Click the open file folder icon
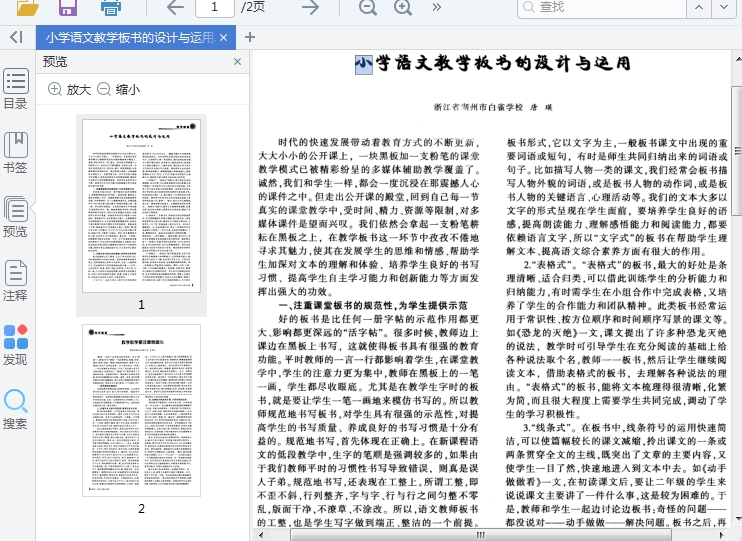 pos(27,8)
